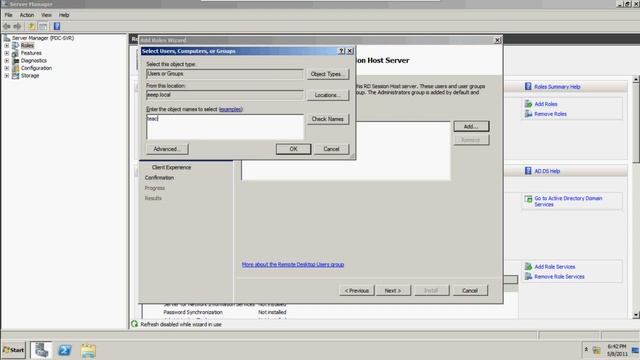Click the Remove Roles icon

point(528,114)
